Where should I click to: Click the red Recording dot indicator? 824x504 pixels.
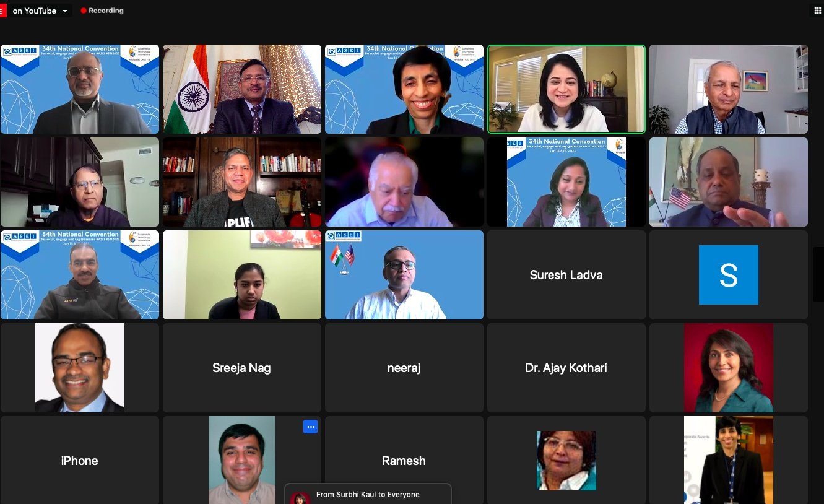[84, 11]
